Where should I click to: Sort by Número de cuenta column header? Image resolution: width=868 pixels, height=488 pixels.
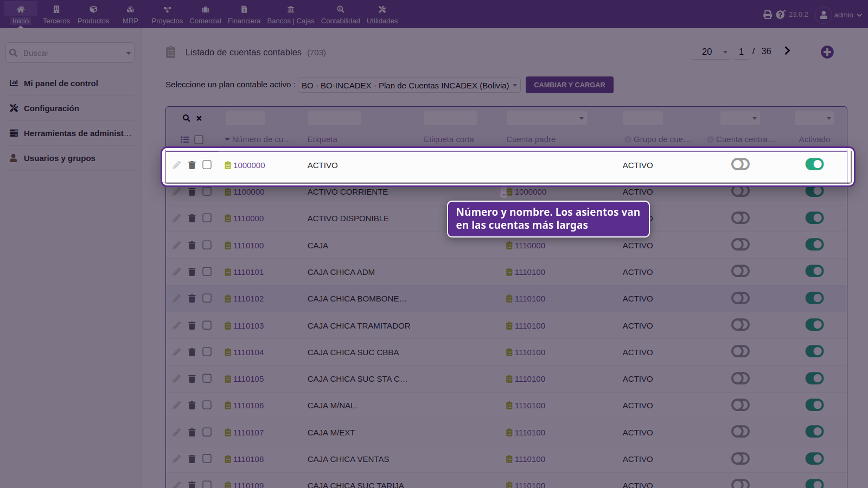tap(261, 139)
